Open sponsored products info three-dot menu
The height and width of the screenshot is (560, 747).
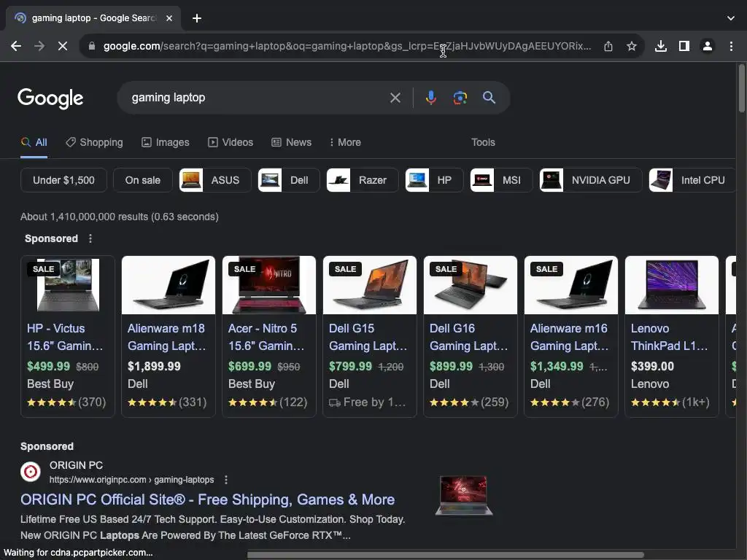90,238
